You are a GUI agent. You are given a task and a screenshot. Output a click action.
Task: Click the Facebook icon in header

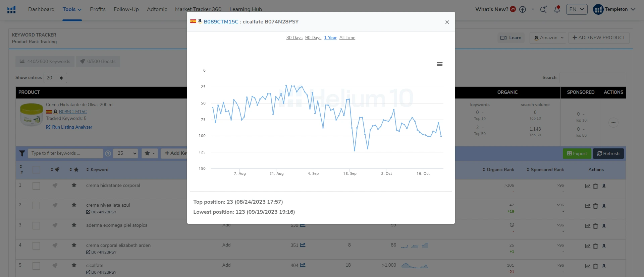point(523,9)
